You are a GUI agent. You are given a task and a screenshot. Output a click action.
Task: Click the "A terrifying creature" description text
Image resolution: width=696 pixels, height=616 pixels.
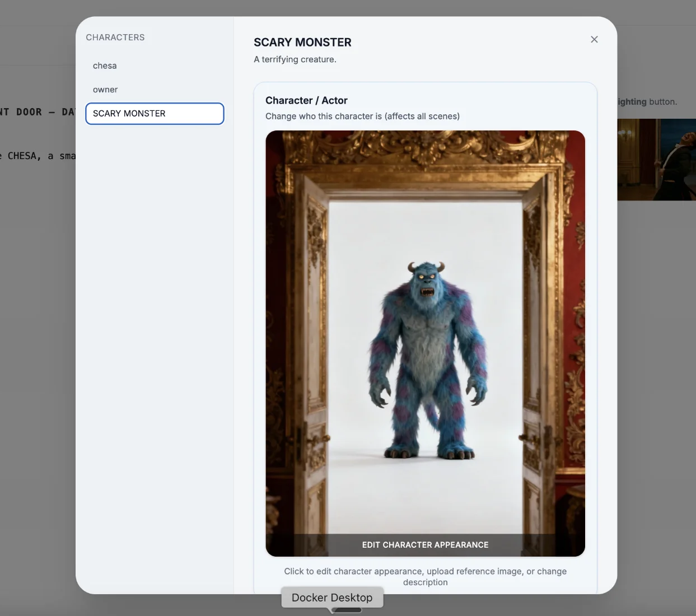(295, 59)
